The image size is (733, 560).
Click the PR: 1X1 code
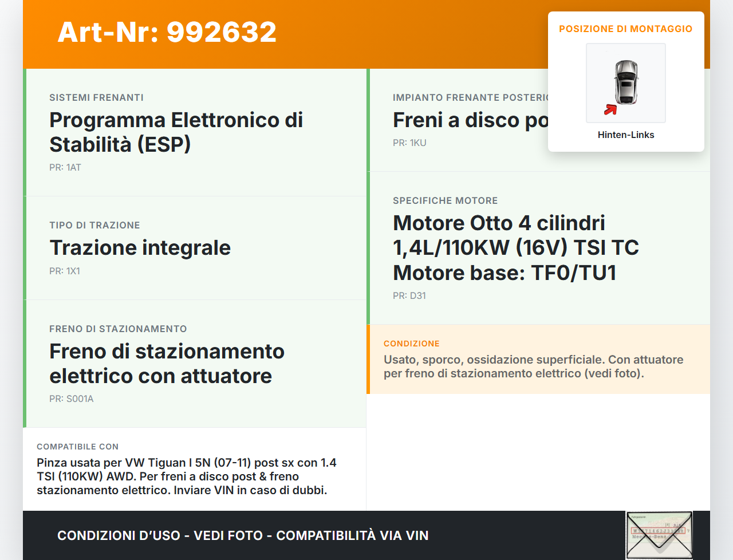[65, 271]
